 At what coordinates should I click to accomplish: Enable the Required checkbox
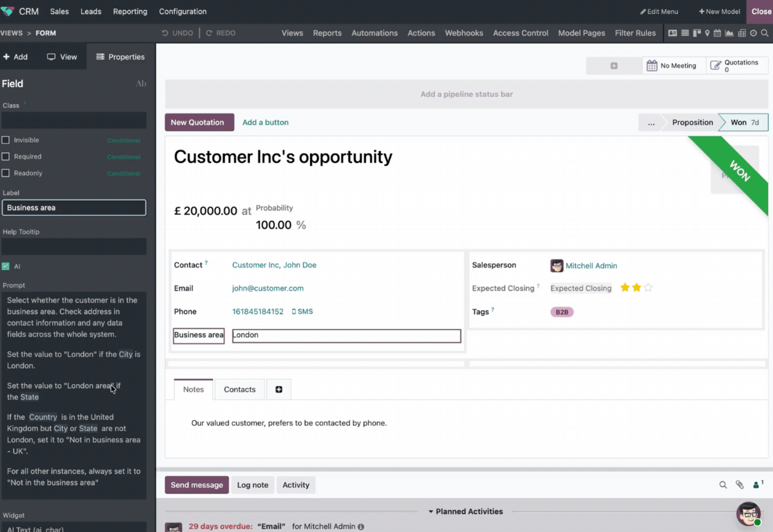[x=6, y=156]
